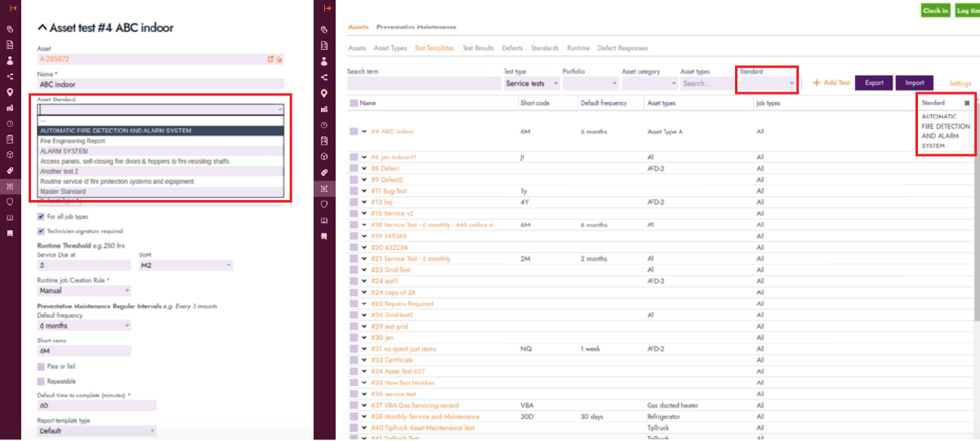The image size is (980, 441).
Task: Tick the checkbox for #8 Defect row
Action: [354, 167]
